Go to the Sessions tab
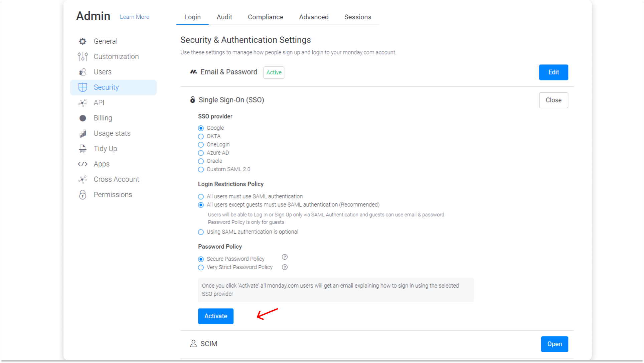644x363 pixels. pos(358,17)
